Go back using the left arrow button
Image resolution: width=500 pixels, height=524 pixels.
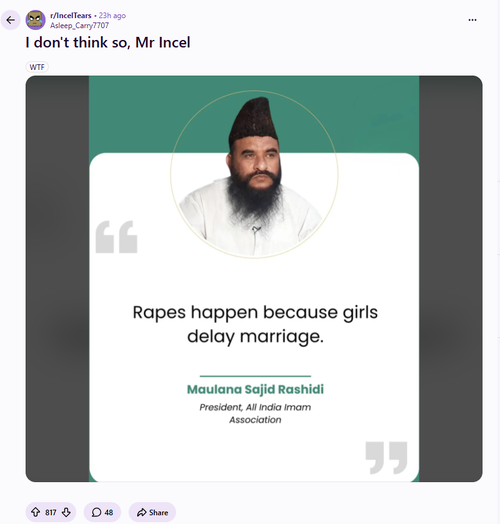[11, 20]
